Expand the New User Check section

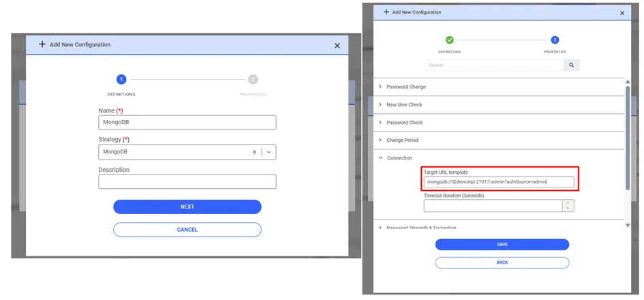click(x=499, y=105)
